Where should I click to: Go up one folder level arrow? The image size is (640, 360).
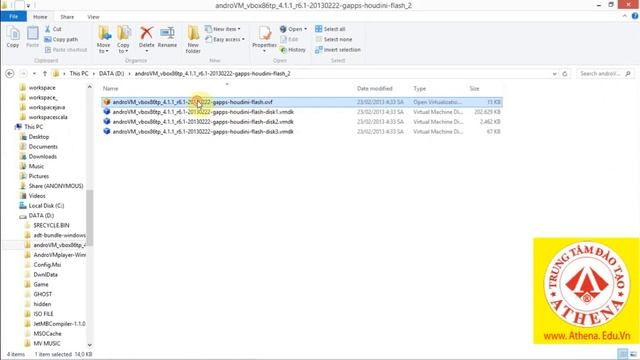tap(45, 73)
